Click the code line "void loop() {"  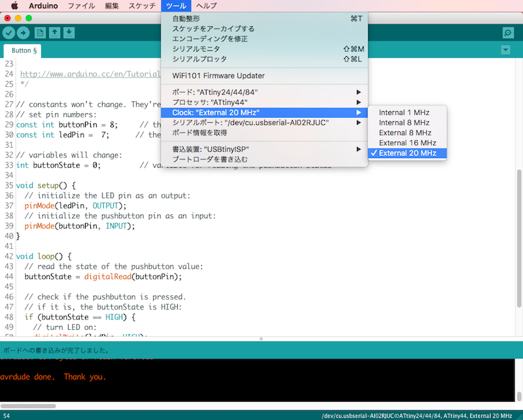coord(43,256)
